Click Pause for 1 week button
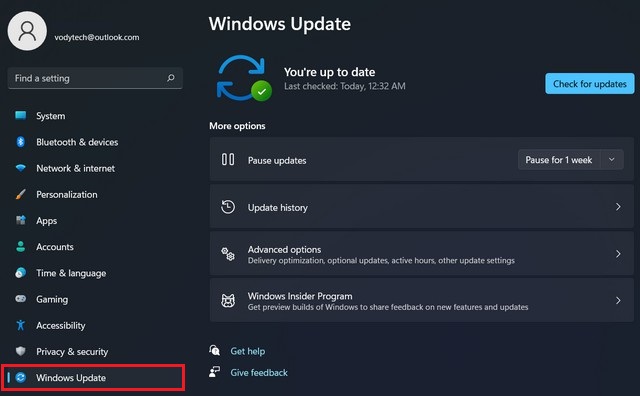640x396 pixels. coord(559,160)
